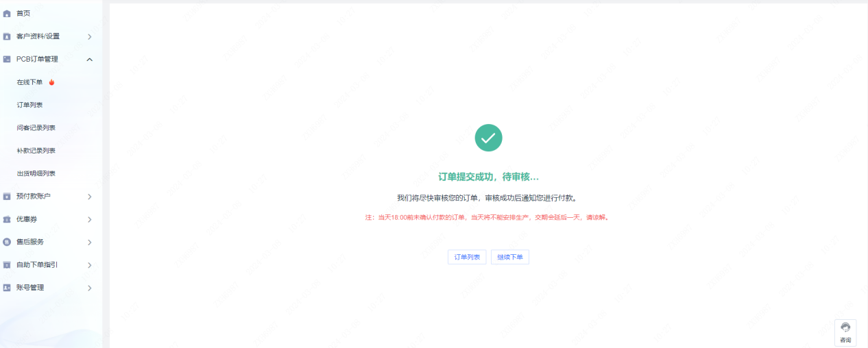Expand the 账号管理 chevron

90,288
